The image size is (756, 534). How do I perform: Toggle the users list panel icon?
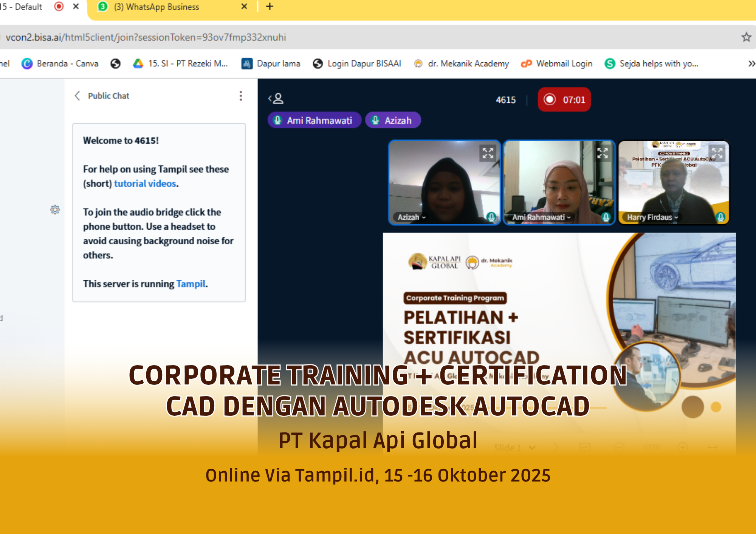pyautogui.click(x=276, y=99)
